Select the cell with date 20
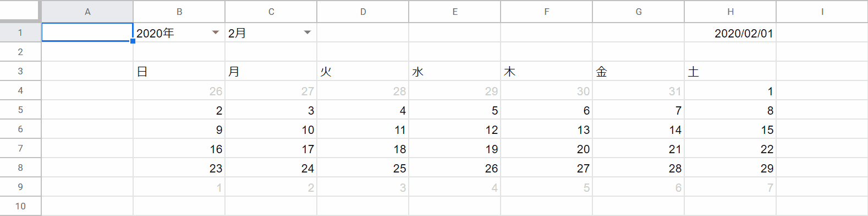The height and width of the screenshot is (216, 868). tap(546, 149)
